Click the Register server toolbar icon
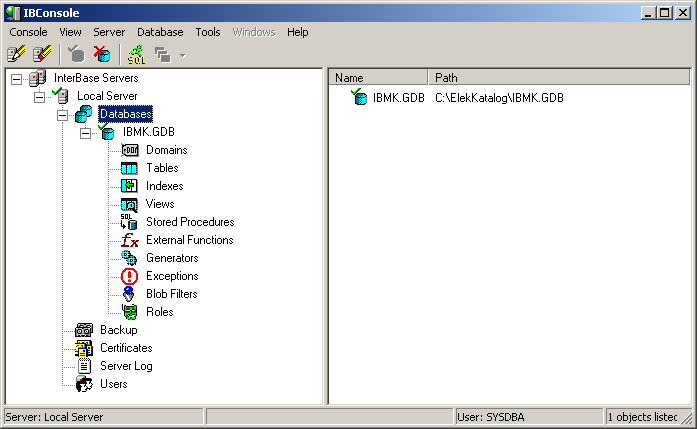This screenshot has width=697, height=429. pos(16,54)
